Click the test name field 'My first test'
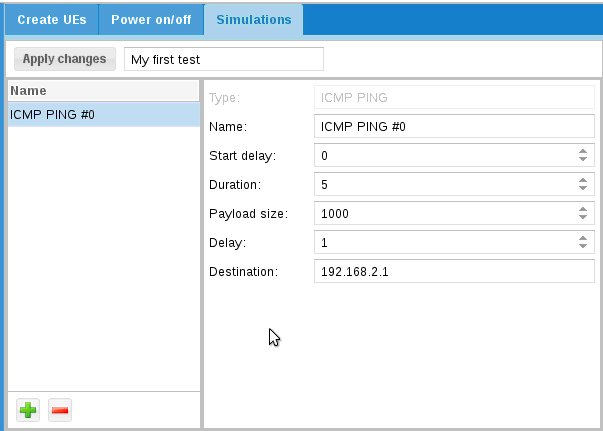Viewport: 603px width, 431px height. 224,59
